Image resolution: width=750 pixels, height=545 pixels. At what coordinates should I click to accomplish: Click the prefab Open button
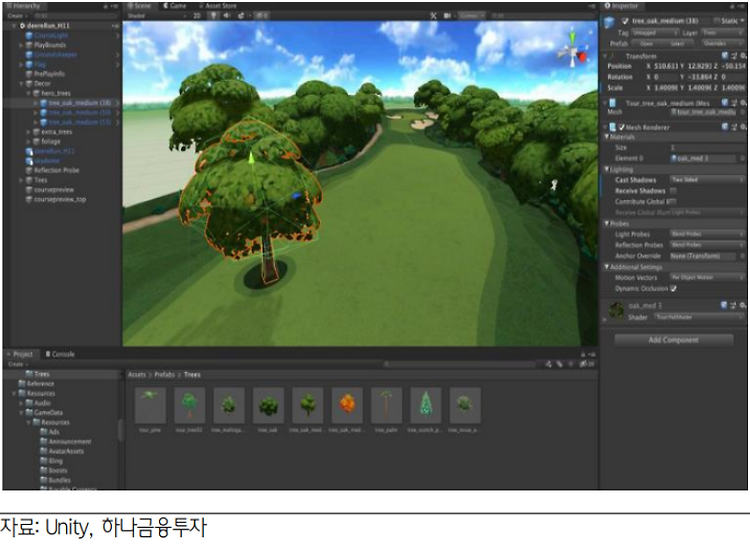647,44
